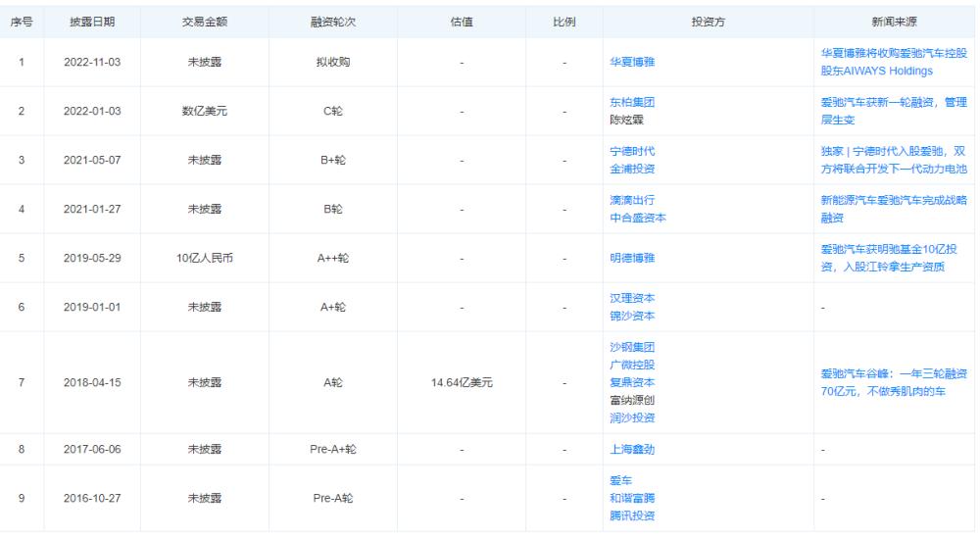This screenshot has height=539, width=980.
Task: Click the 交易金额 column header
Action: pyautogui.click(x=205, y=22)
